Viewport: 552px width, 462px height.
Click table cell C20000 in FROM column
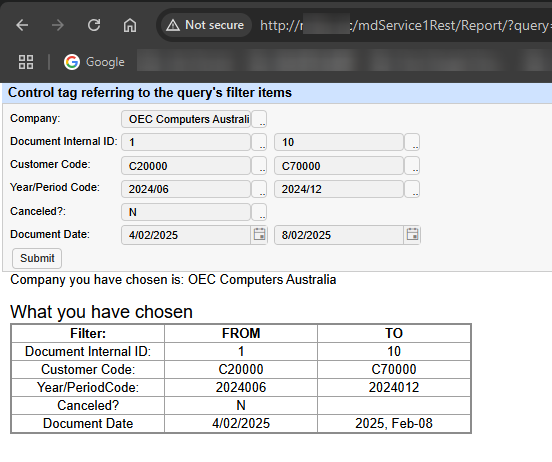241,369
